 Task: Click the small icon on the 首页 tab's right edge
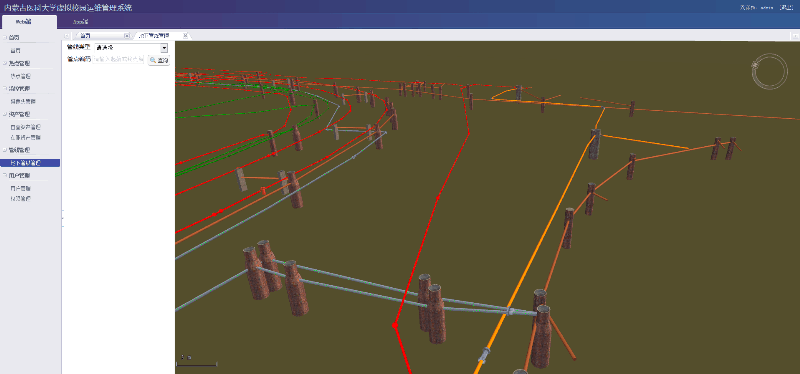click(x=127, y=36)
